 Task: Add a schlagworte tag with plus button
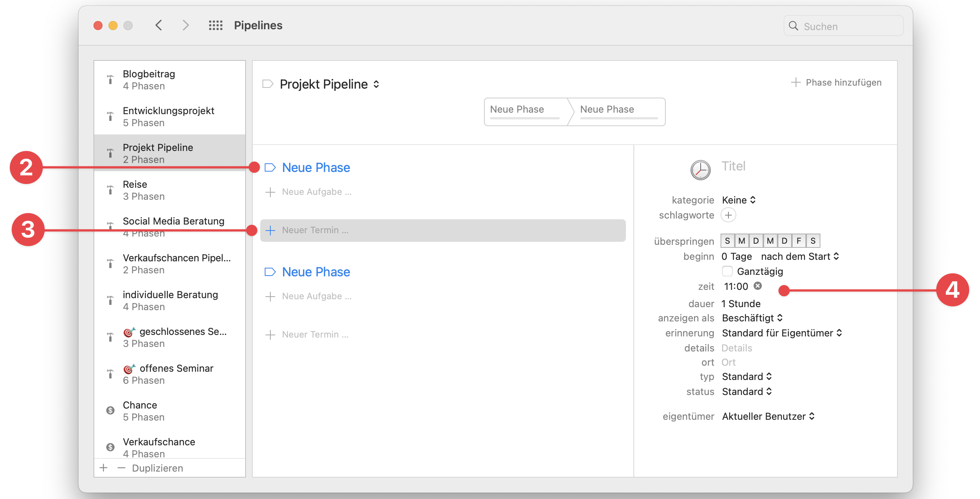[728, 215]
